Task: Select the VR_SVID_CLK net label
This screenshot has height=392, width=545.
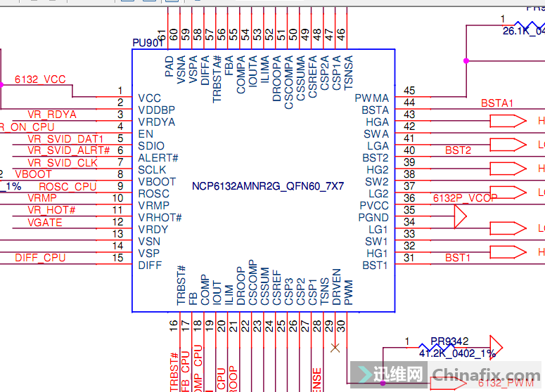Action: tap(63, 162)
